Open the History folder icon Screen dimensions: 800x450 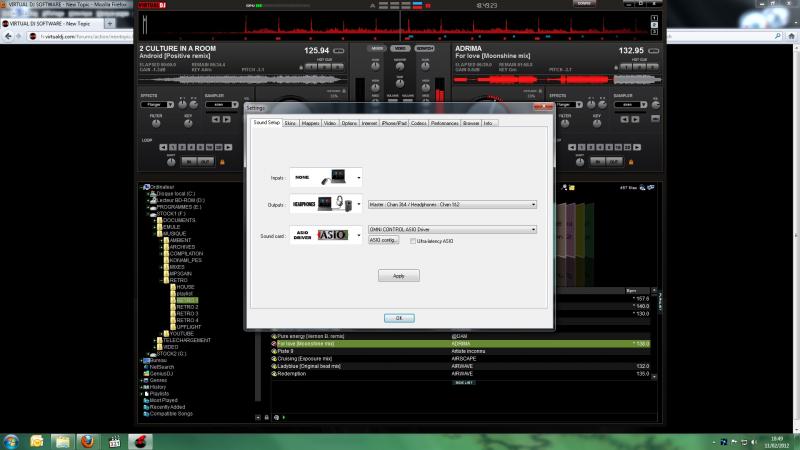(x=146, y=387)
